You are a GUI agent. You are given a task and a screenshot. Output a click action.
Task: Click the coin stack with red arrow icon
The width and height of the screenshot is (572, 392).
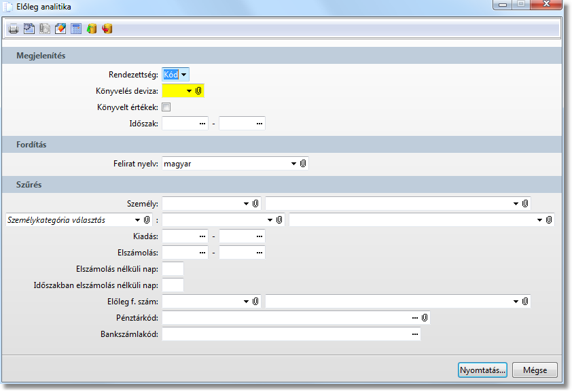click(107, 29)
